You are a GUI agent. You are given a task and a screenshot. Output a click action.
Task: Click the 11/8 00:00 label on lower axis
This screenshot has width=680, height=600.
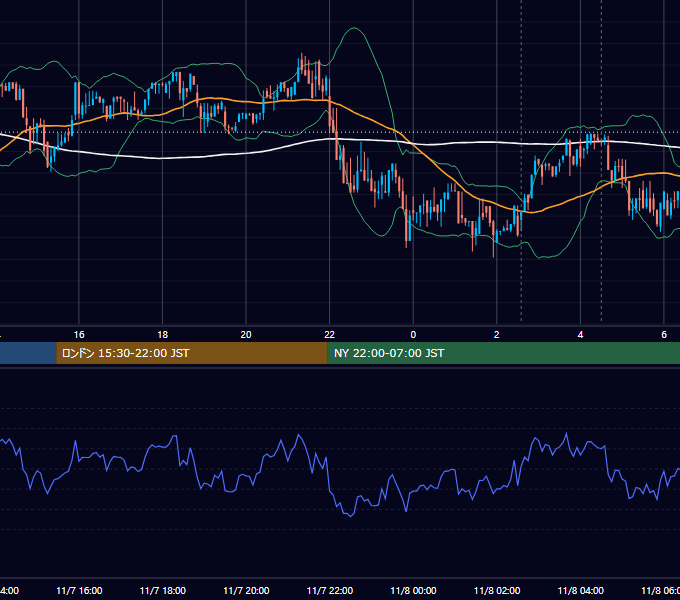click(413, 591)
